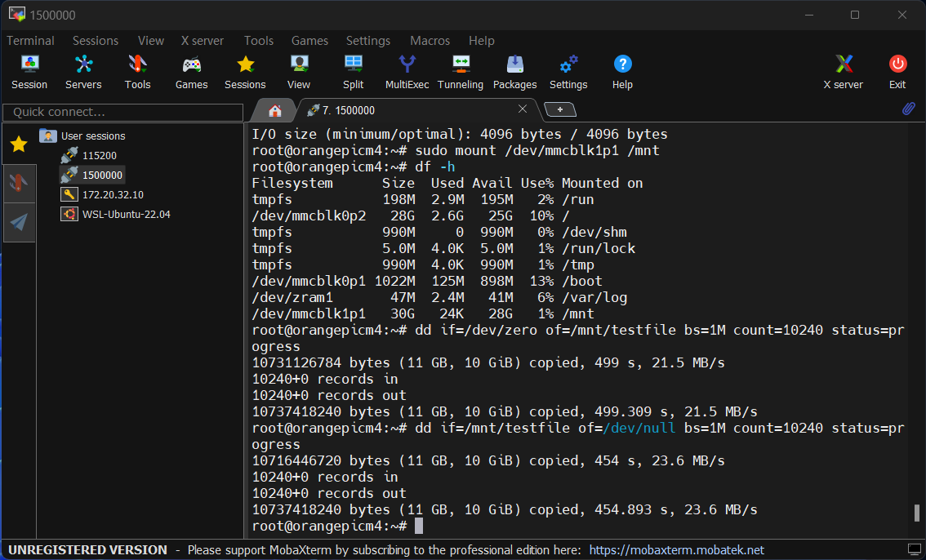Close the 7. 1500000 terminal tab
Viewport: 926px width, 560px height.
pos(523,109)
